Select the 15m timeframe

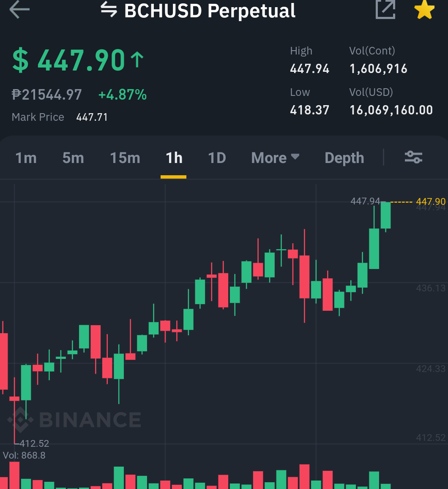pyautogui.click(x=125, y=158)
